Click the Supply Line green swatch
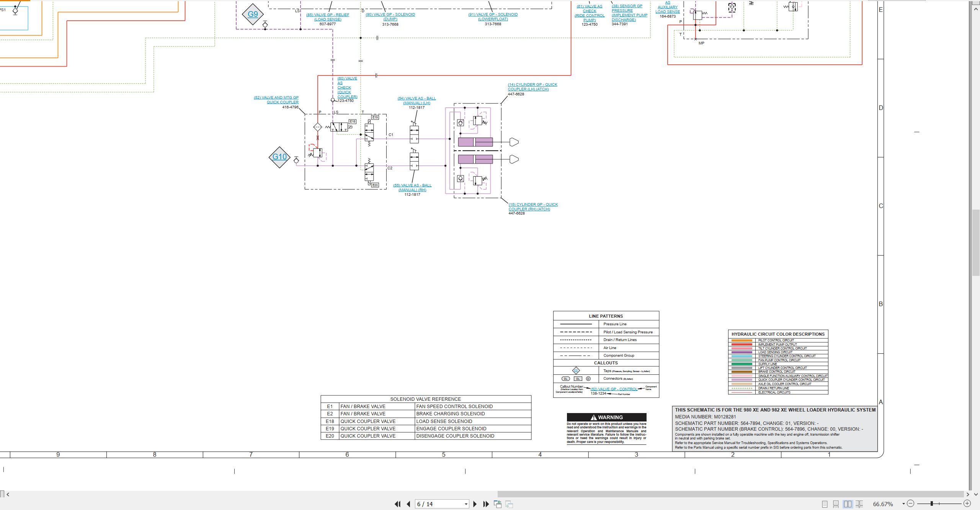Viewport: 980px width, 510px height. pos(742,364)
